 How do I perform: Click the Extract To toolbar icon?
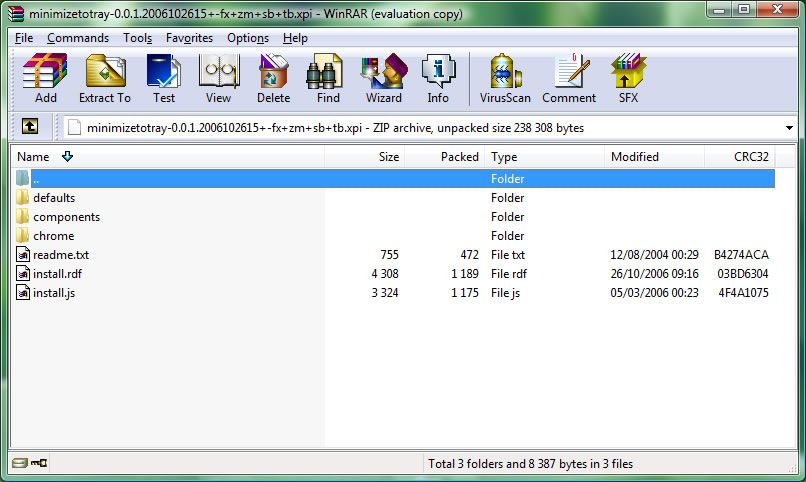coord(105,78)
